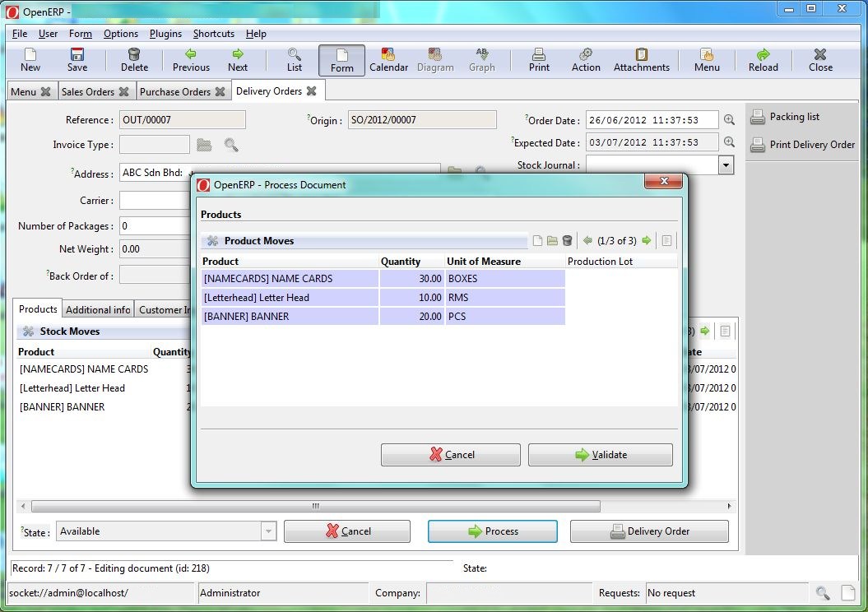Screen dimensions: 868x612
Task: Close the Sales Orders tab with X
Action: 124,91
